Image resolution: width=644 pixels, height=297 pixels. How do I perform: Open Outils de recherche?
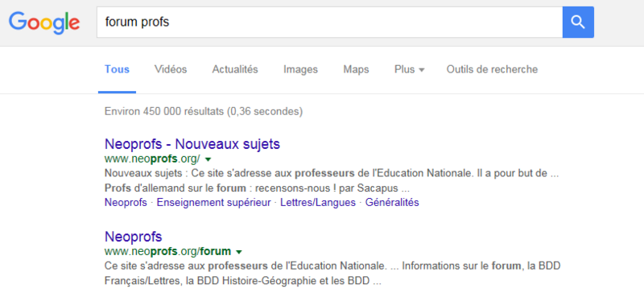492,69
